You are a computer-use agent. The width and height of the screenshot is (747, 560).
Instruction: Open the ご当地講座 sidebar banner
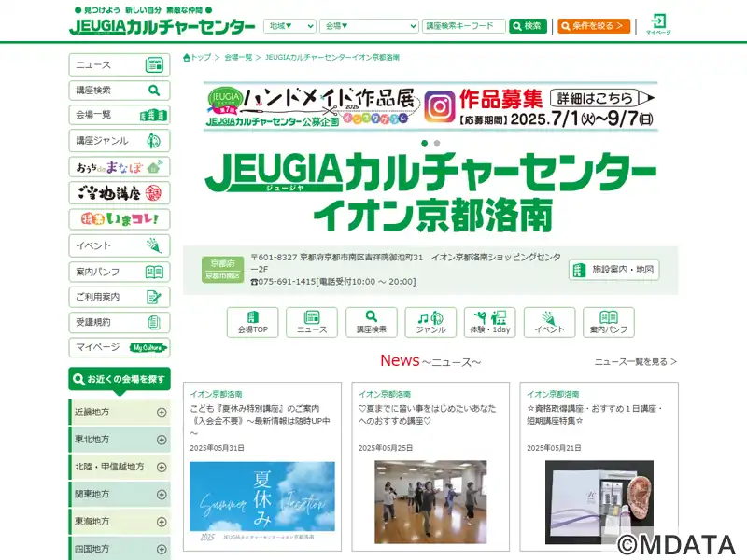120,193
